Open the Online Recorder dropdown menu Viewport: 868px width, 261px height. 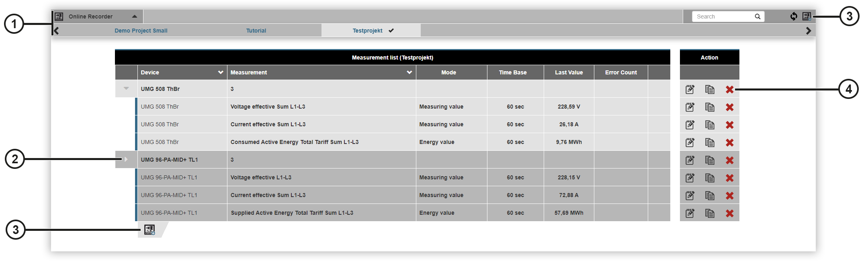[x=135, y=16]
